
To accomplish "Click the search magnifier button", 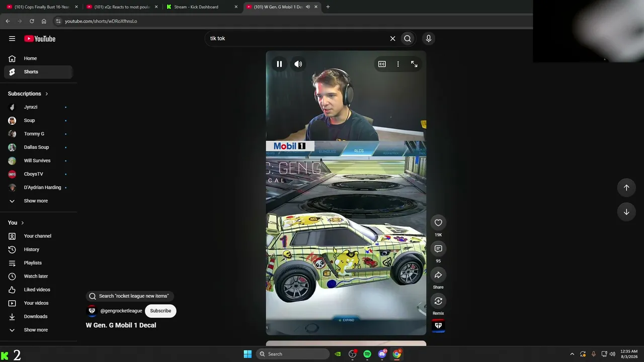I will 408,39.
